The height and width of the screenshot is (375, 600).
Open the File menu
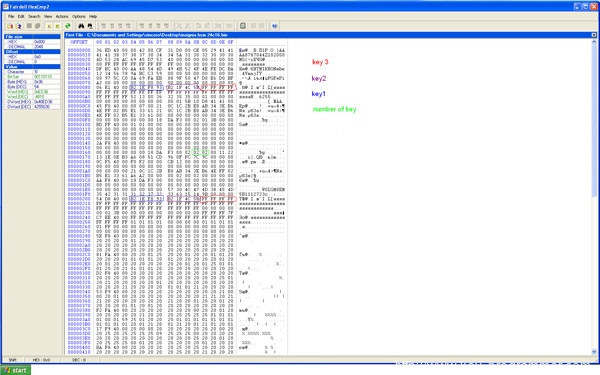click(x=11, y=16)
